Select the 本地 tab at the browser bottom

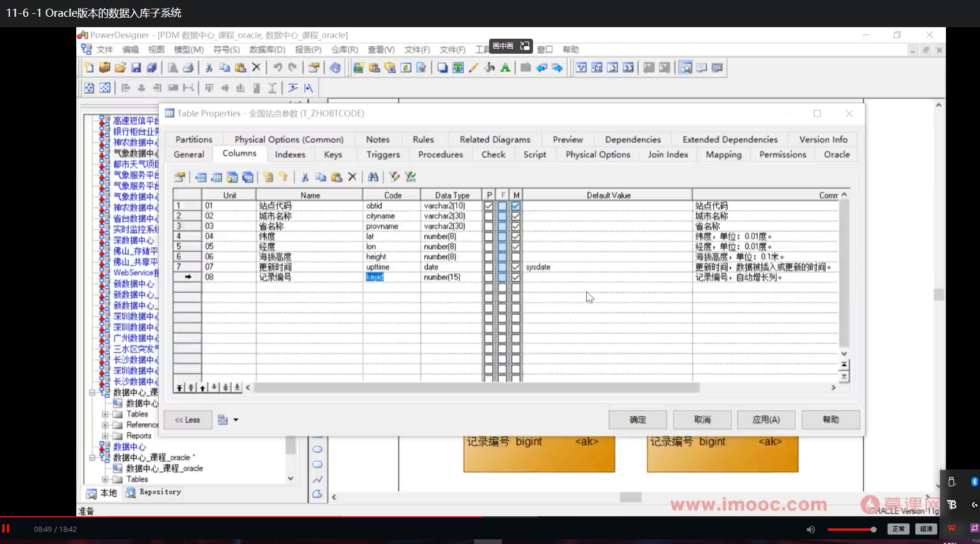point(102,493)
